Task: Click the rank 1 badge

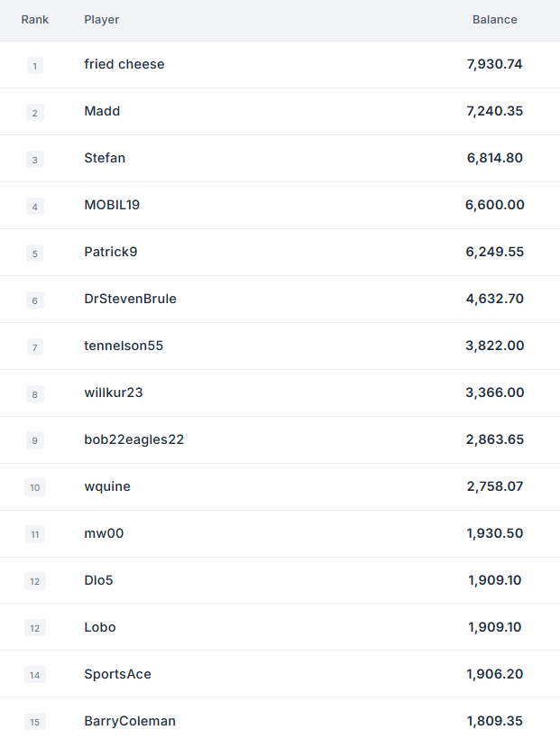Action: coord(35,66)
